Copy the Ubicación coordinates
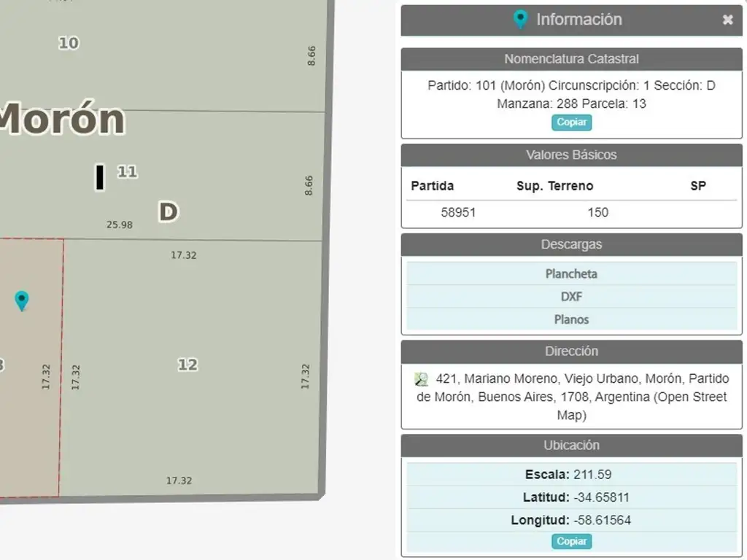The height and width of the screenshot is (560, 747). click(x=571, y=541)
